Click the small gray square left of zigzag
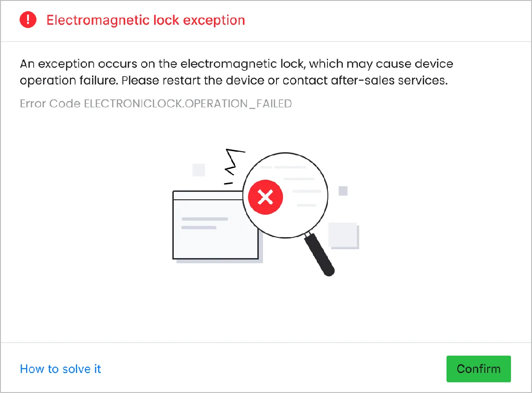The image size is (532, 393). (199, 170)
